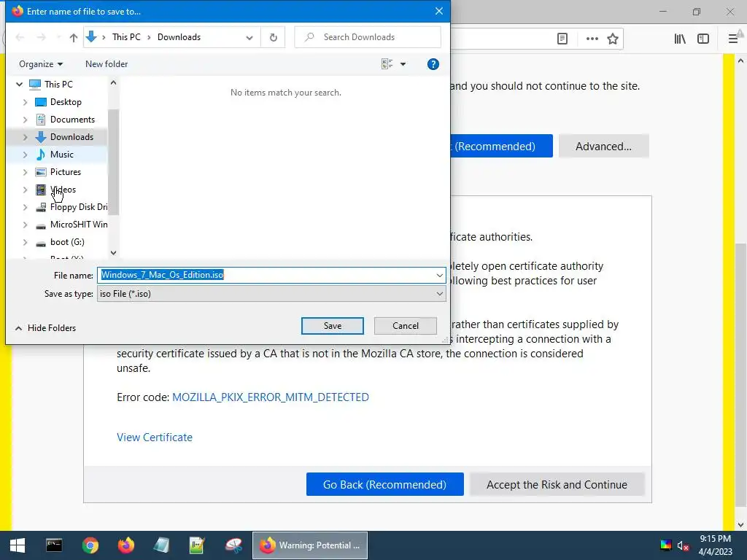Select boot (G:) drive in tree
This screenshot has height=560, width=747.
67,242
